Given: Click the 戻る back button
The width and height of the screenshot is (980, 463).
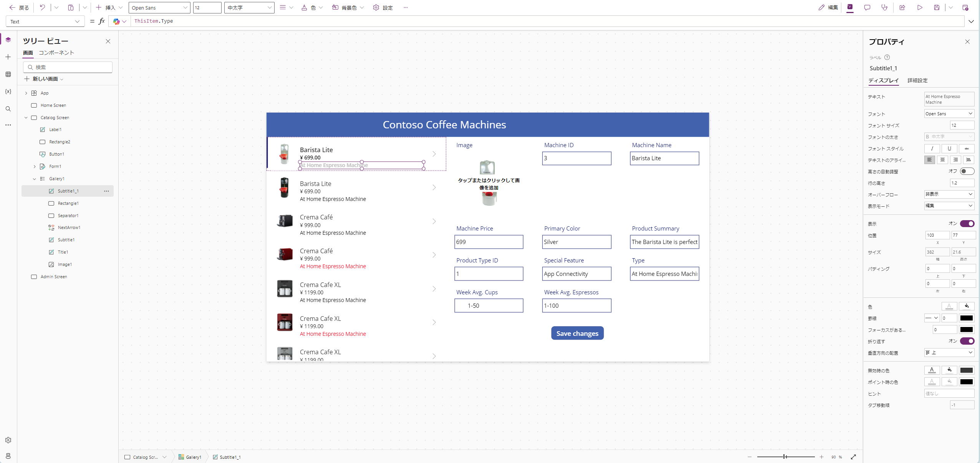Looking at the screenshot, I should coord(19,8).
